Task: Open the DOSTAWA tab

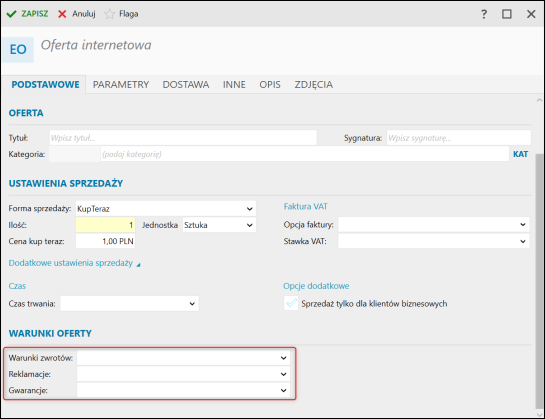Action: point(186,84)
